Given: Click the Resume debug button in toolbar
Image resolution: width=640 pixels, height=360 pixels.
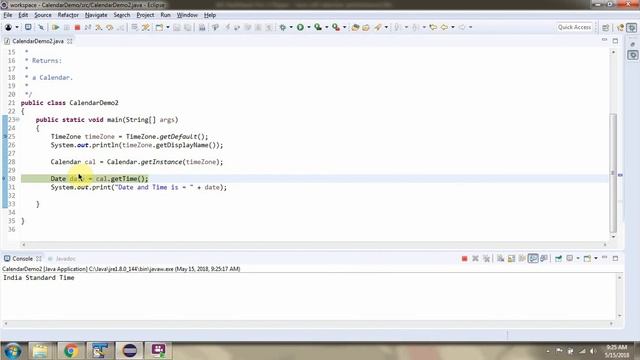Looking at the screenshot, I should [56, 27].
